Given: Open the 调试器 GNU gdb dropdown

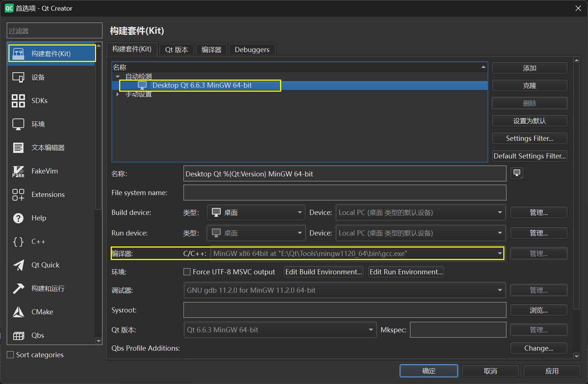Looking at the screenshot, I should point(344,290).
